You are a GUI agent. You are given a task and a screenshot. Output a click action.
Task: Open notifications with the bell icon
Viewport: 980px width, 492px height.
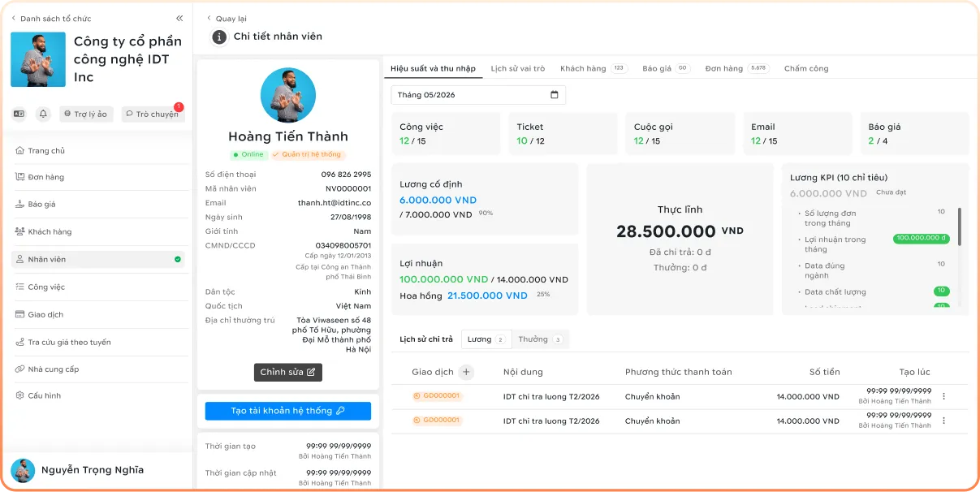43,114
